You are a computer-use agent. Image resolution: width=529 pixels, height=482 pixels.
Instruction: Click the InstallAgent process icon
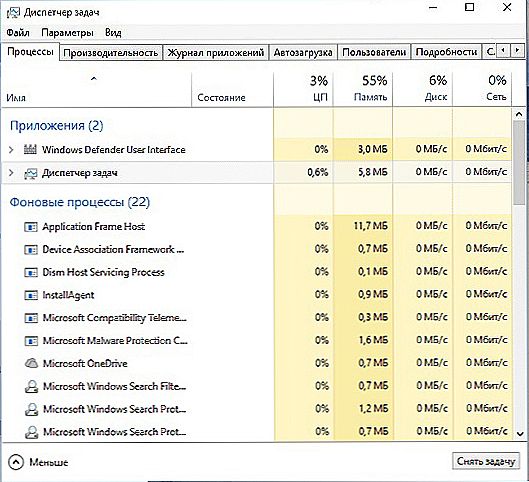coord(31,295)
